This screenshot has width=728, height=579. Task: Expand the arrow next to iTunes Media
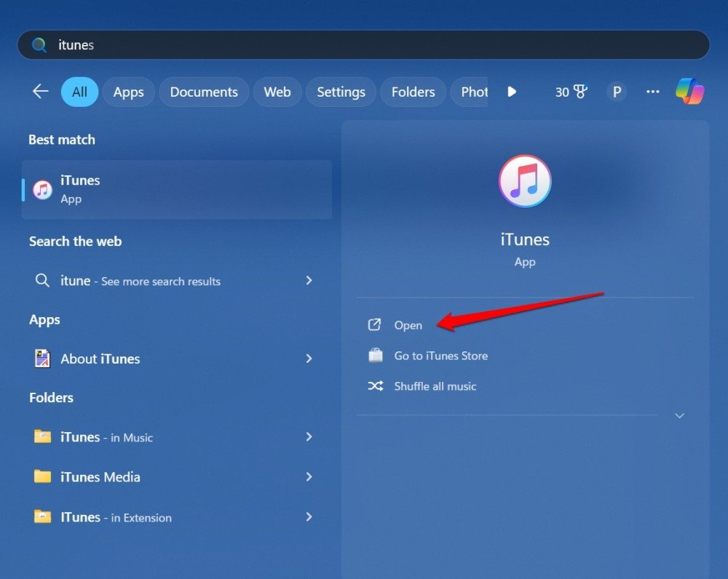tap(309, 476)
